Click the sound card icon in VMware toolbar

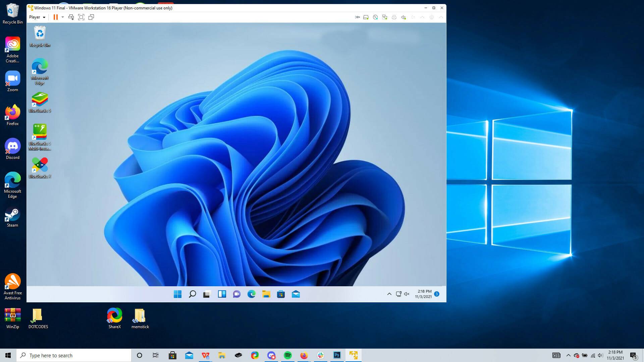pos(403,17)
